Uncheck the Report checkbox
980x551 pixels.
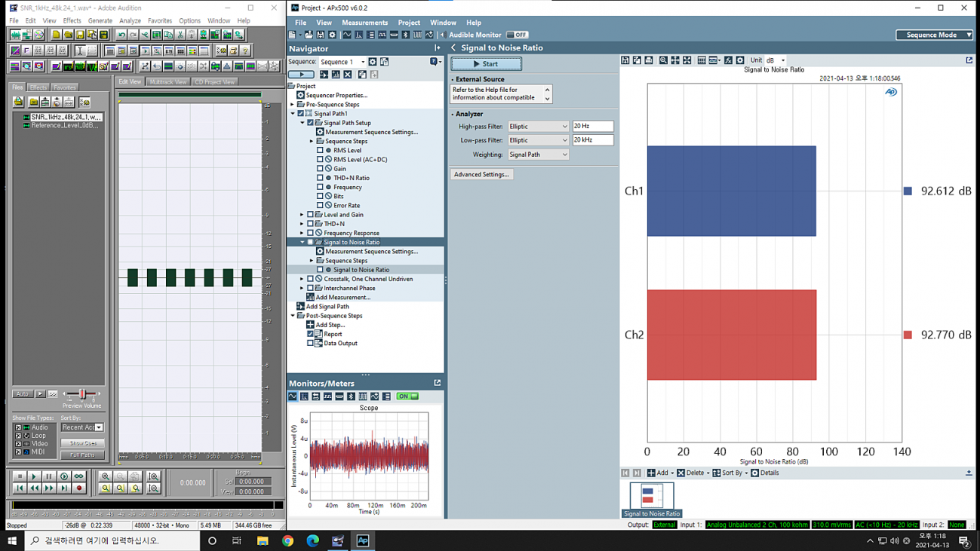(x=310, y=334)
